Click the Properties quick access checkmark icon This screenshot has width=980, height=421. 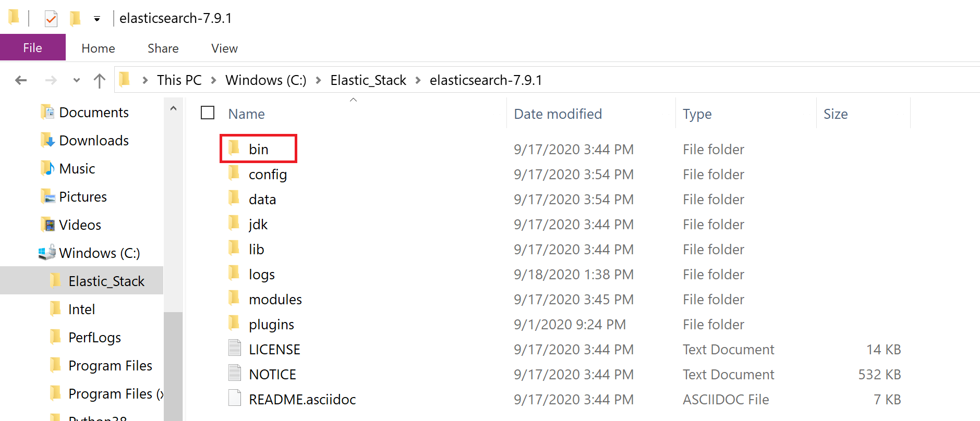pyautogui.click(x=51, y=19)
